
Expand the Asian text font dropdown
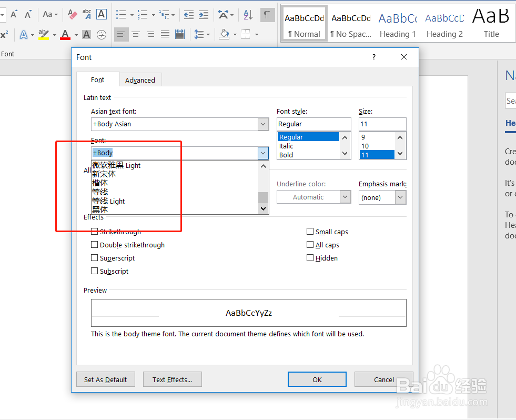[x=262, y=124]
